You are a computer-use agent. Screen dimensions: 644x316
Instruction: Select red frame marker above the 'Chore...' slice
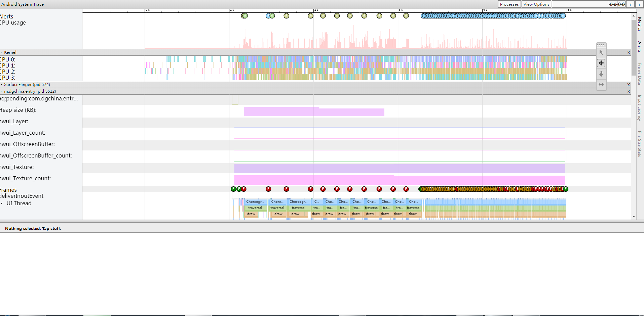tap(268, 189)
